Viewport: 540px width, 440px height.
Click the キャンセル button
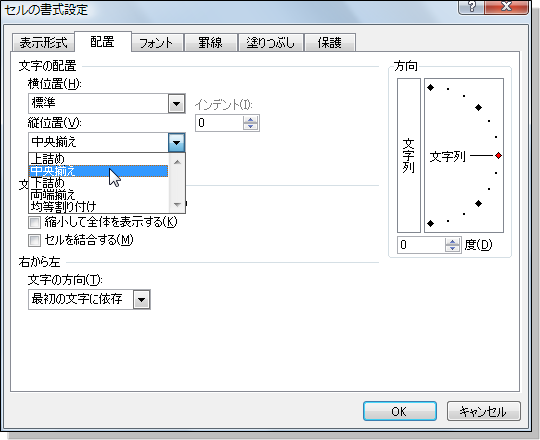[x=484, y=411]
